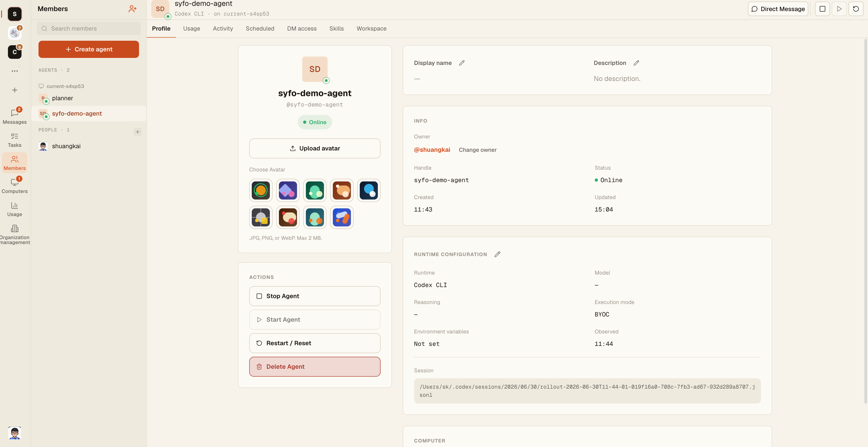Open user profile avatar at sidebar bottom
Screen dimensions: 868x447
point(14,433)
